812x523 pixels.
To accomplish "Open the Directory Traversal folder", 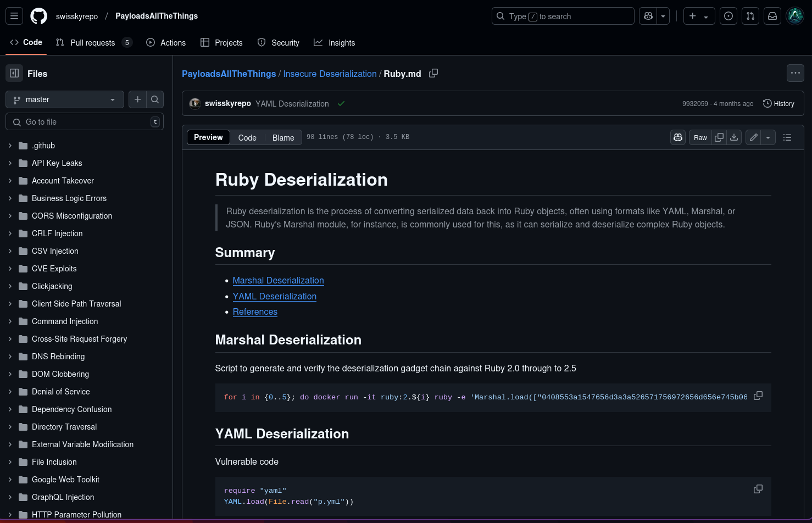I will [x=64, y=427].
